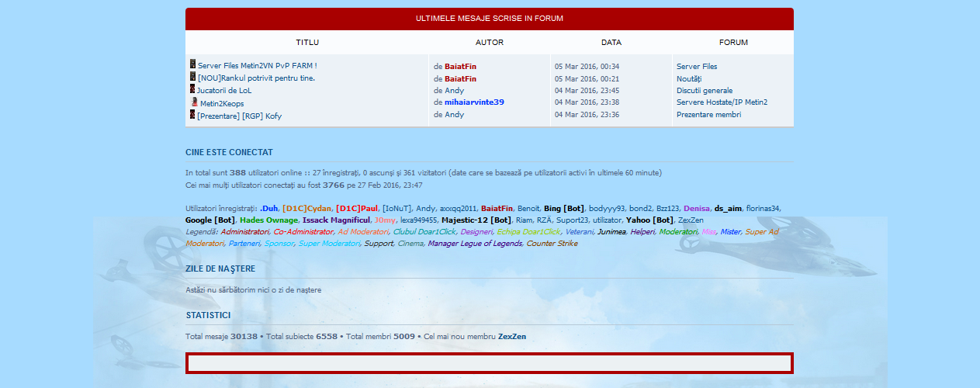Image resolution: width=980 pixels, height=388 pixels.
Task: Click the avatar icon beside Metin2Keops topic
Action: point(194,102)
